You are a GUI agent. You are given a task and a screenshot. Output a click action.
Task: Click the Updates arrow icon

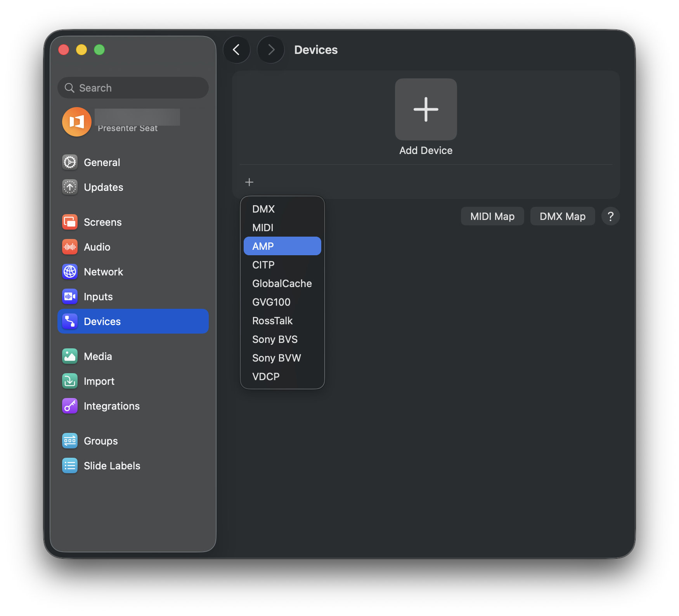click(x=70, y=187)
